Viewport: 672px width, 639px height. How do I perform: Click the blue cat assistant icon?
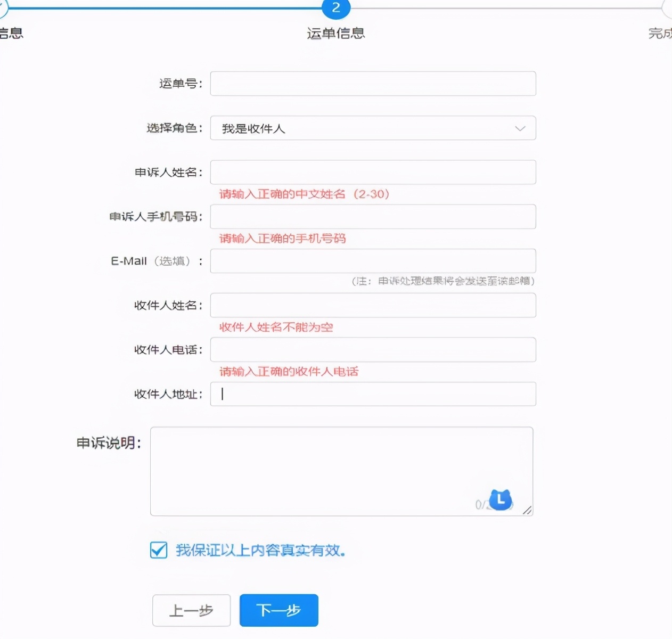499,499
